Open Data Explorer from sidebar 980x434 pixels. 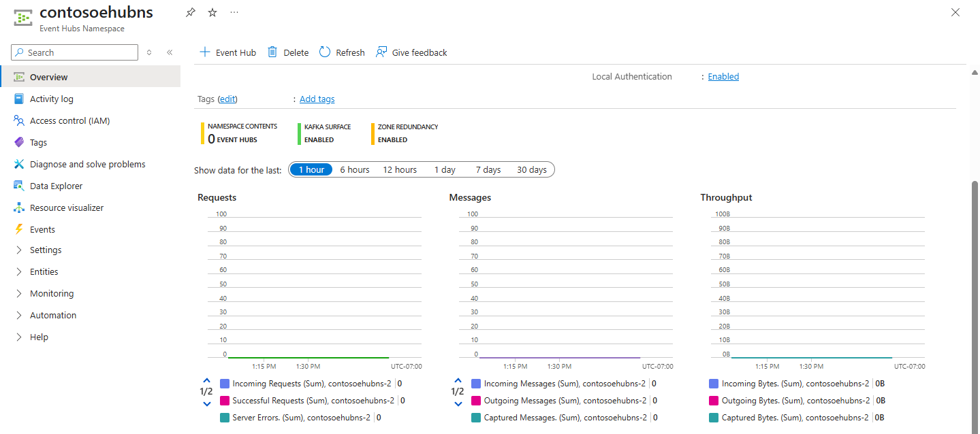point(56,186)
